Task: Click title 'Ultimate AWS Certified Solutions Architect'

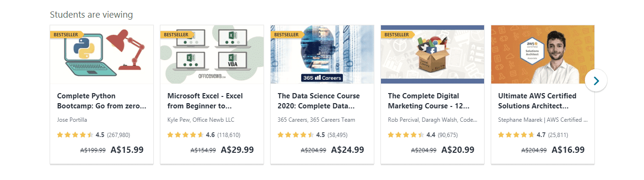Action: pos(537,101)
